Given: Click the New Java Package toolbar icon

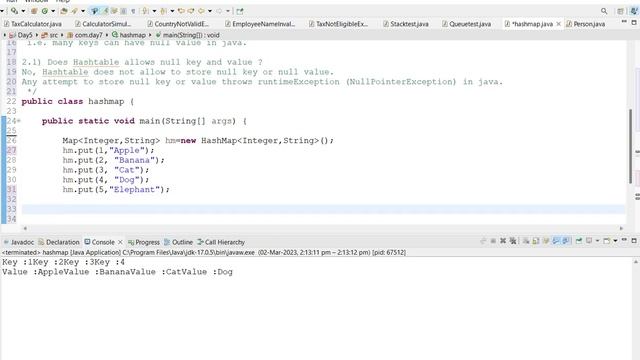Looking at the screenshot, I should (34, 11).
